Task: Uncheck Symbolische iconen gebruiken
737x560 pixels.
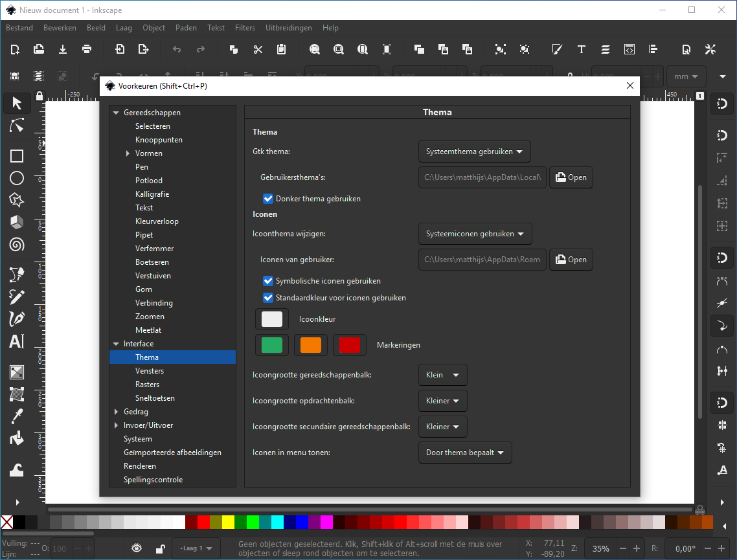Action: coord(268,281)
